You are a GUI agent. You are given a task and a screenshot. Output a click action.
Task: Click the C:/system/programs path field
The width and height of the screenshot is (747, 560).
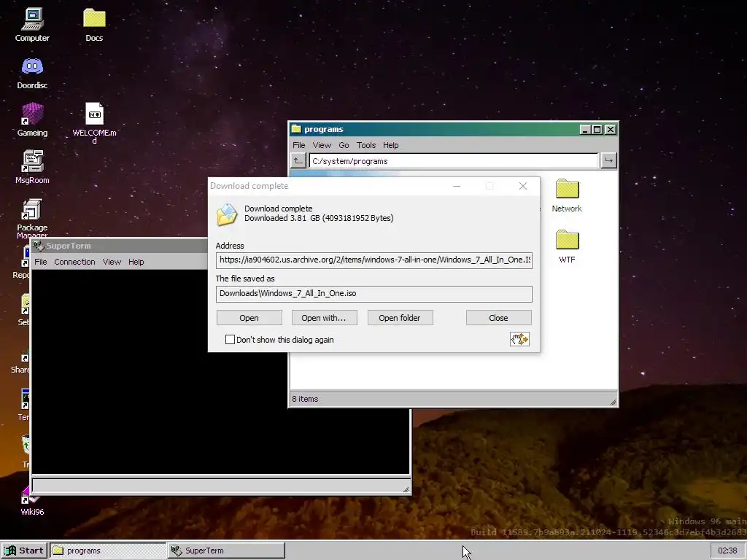454,161
